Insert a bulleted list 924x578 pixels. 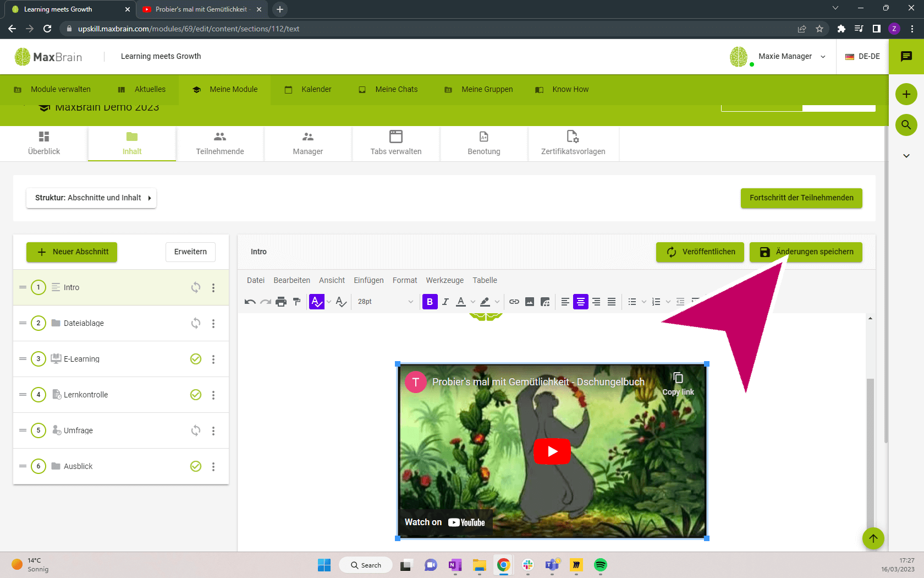632,302
